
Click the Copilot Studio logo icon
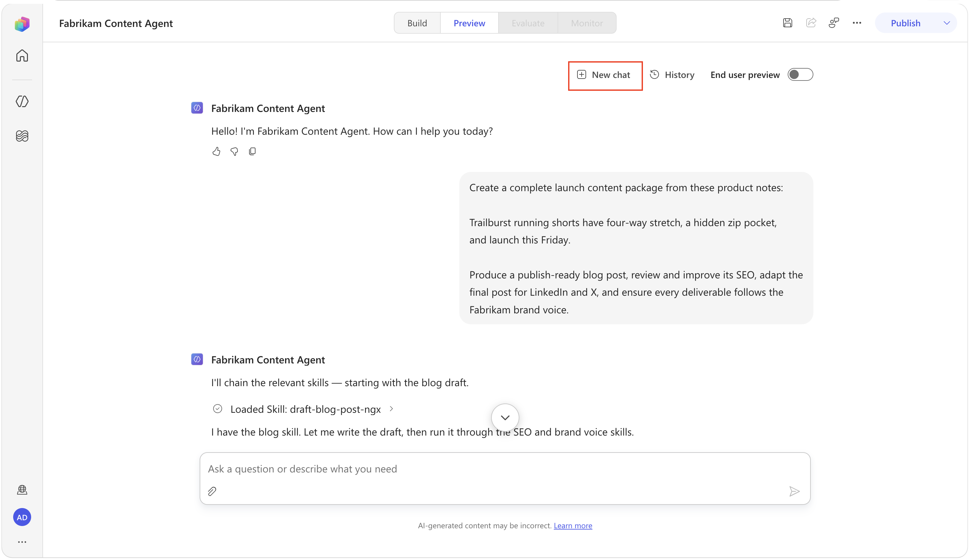[22, 24]
